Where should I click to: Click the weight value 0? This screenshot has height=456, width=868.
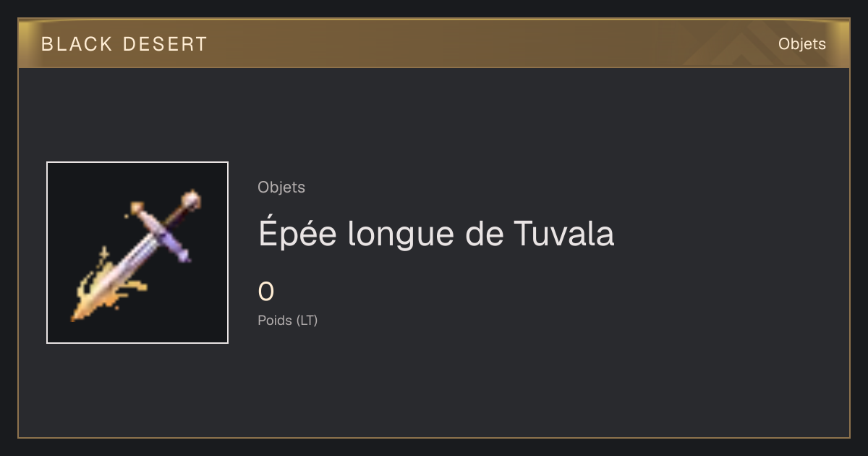pos(266,292)
